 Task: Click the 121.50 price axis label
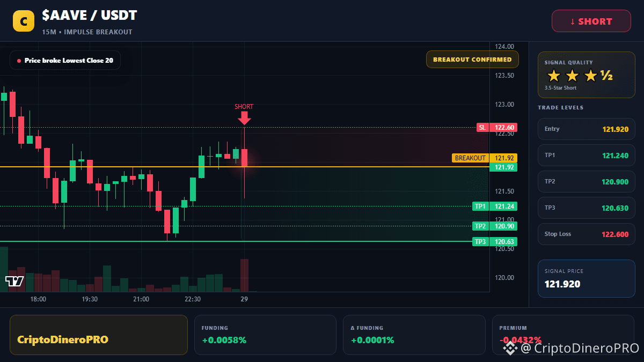click(504, 191)
